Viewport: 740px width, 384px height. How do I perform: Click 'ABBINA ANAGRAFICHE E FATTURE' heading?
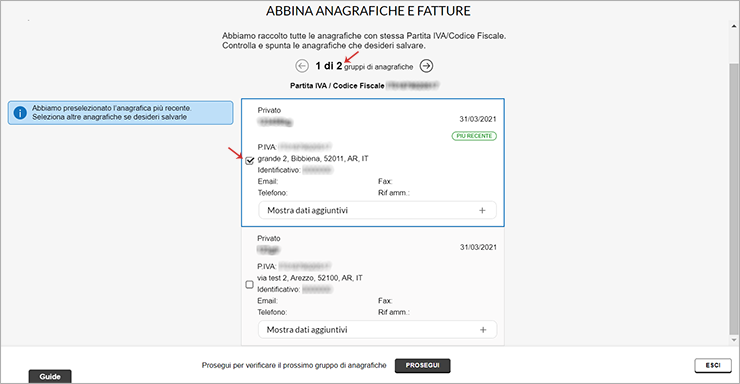[x=368, y=11]
